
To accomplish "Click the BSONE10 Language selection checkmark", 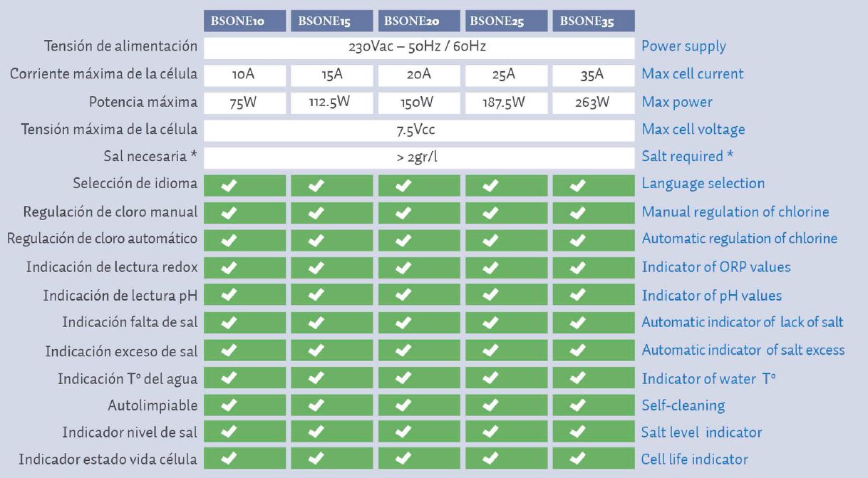I will [x=229, y=184].
